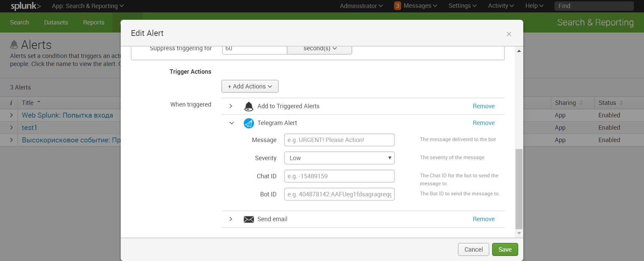The height and width of the screenshot is (261, 644).
Task: Open the Add Actions dropdown
Action: click(x=250, y=86)
